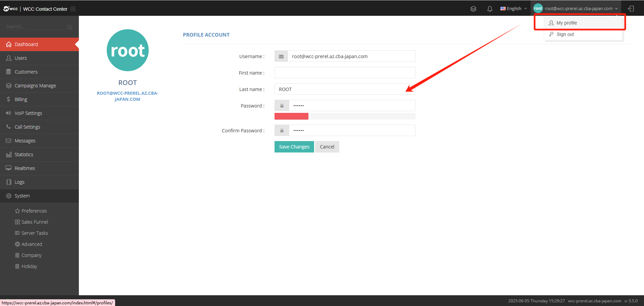Click the Sales Funnel submenu label
The image size is (644, 306).
click(x=35, y=222)
